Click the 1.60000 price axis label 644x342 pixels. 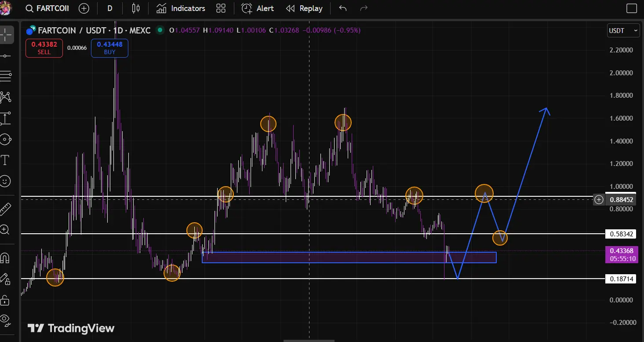pos(622,118)
